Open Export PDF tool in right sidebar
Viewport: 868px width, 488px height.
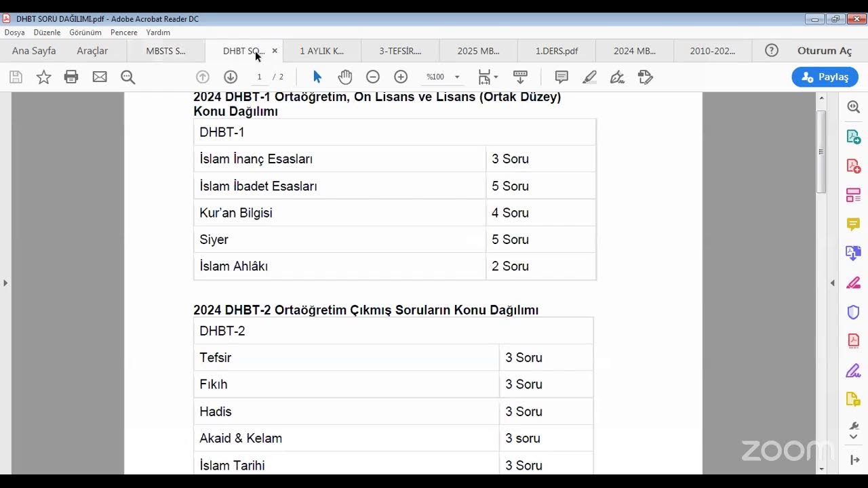tap(854, 137)
